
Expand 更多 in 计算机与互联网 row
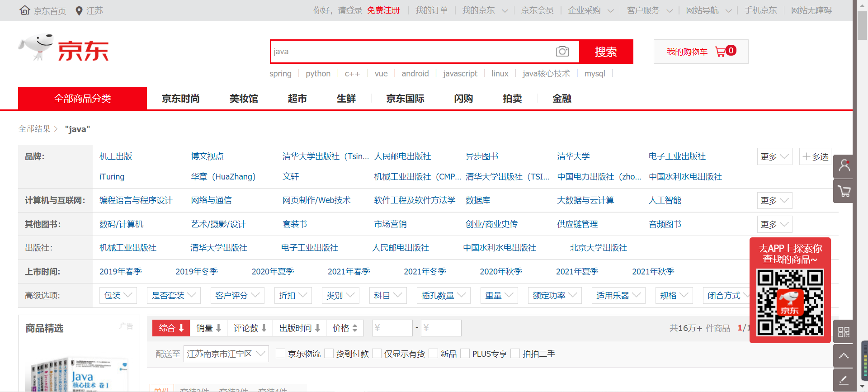pos(774,200)
